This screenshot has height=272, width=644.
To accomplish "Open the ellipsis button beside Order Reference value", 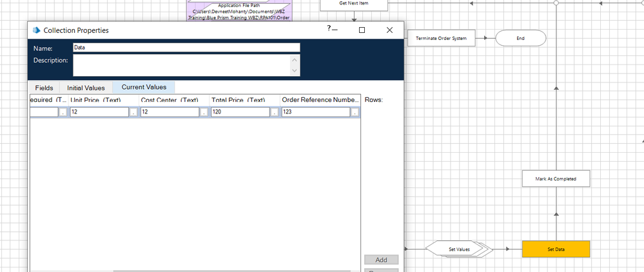I will point(355,112).
